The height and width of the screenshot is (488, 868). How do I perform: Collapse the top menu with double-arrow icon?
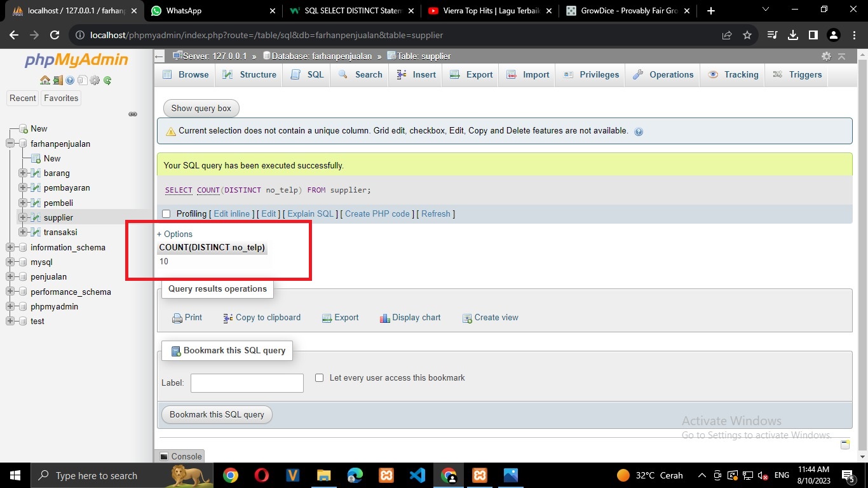point(841,56)
